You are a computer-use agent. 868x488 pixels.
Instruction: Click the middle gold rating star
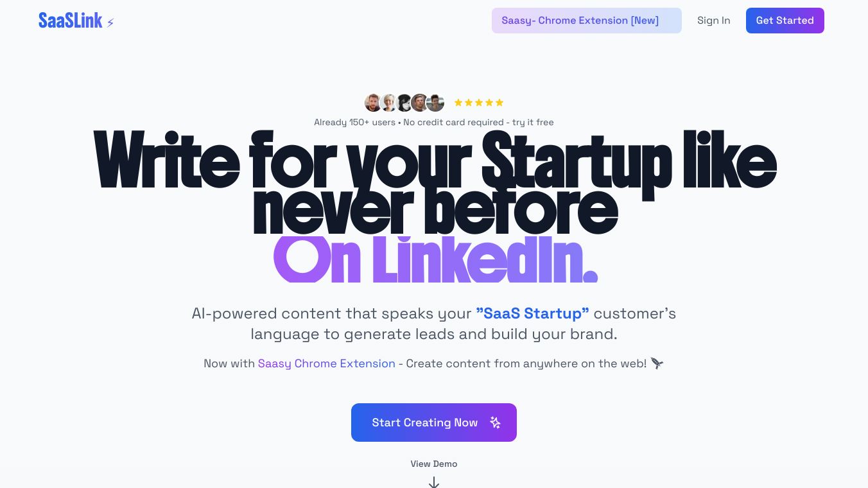(x=479, y=103)
